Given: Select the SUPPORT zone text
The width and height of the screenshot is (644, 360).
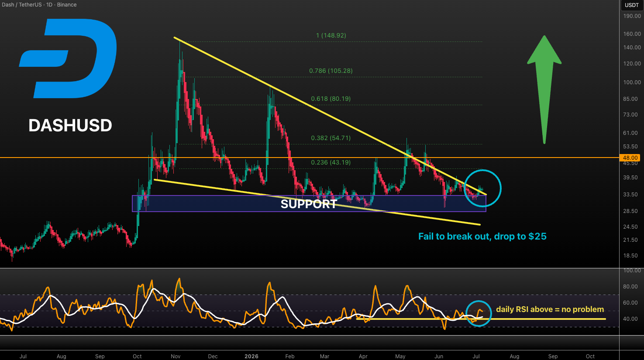Looking at the screenshot, I should pos(309,204).
